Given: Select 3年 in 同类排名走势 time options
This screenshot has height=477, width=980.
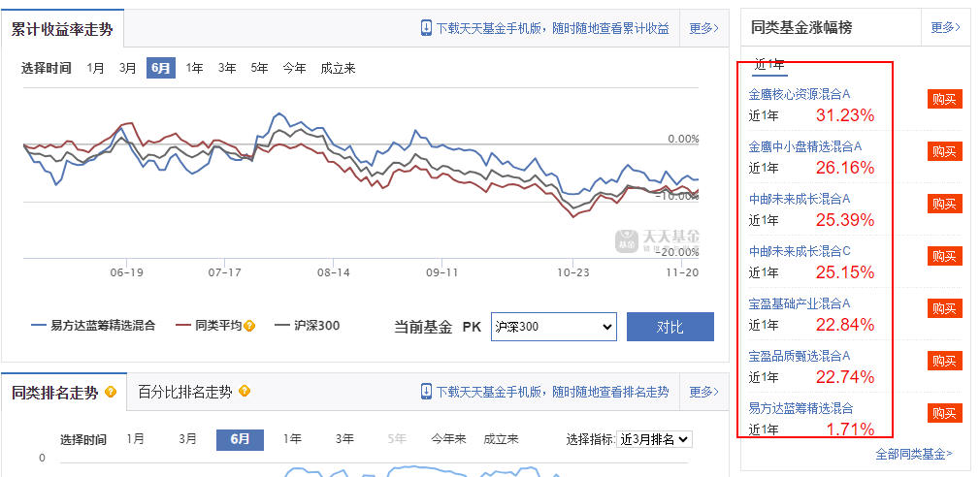Looking at the screenshot, I should 344,439.
